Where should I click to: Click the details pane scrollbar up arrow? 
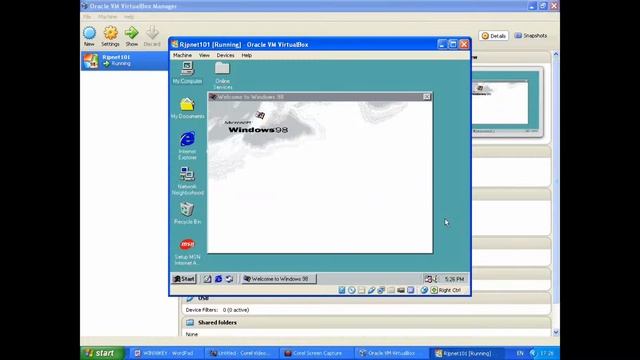pos(556,54)
